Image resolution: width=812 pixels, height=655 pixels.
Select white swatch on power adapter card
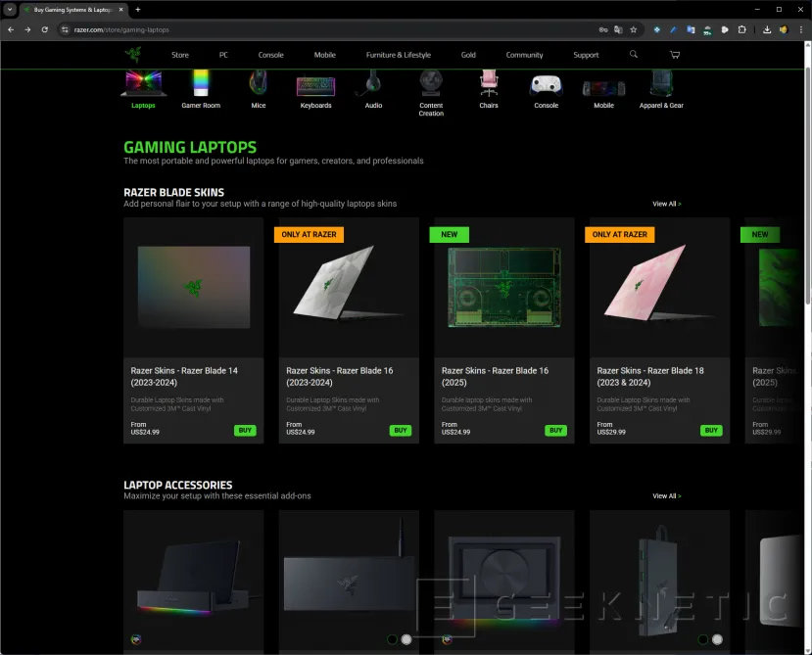coord(717,639)
